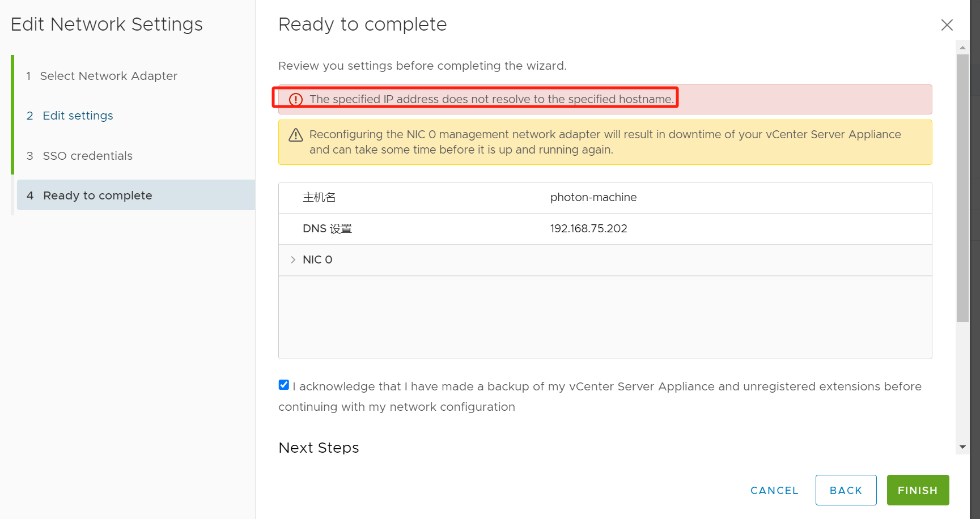
Task: Click the scrollbar up arrow
Action: tap(962, 48)
